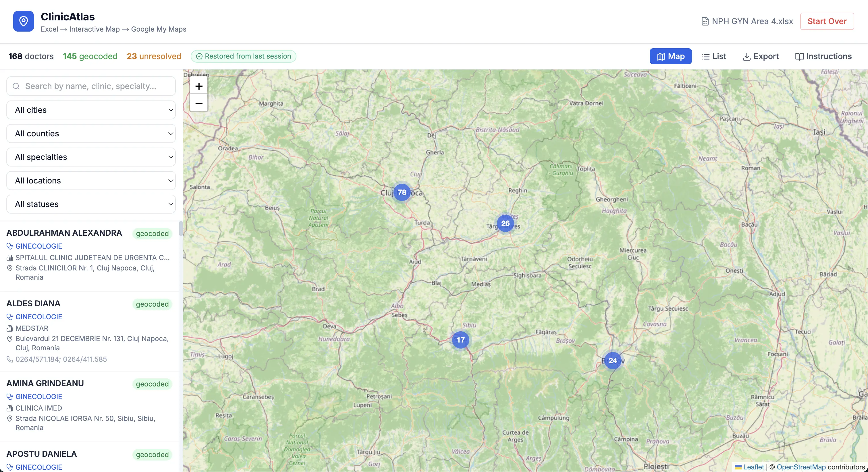Click the pin icon beside Strada CLINICILOR address
This screenshot has width=868, height=472.
(10, 268)
